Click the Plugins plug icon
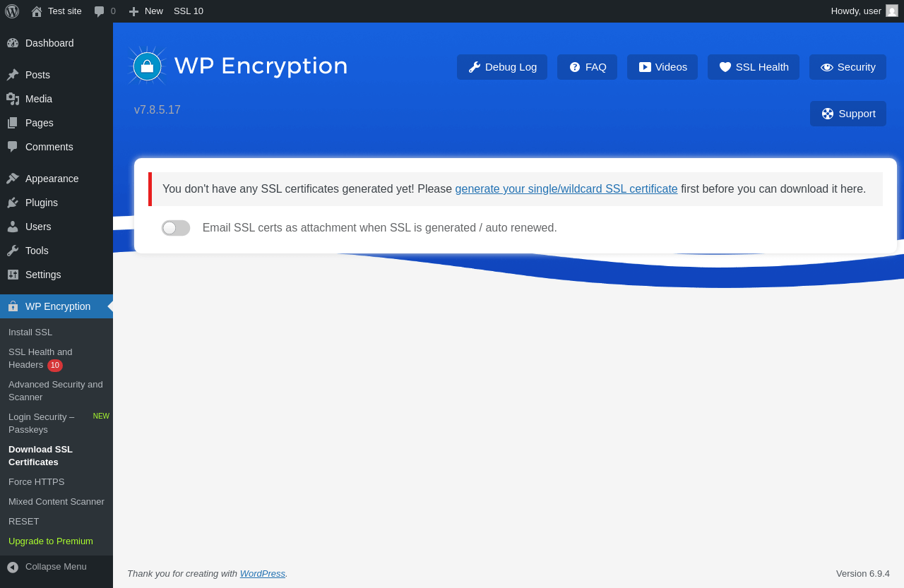 point(13,203)
